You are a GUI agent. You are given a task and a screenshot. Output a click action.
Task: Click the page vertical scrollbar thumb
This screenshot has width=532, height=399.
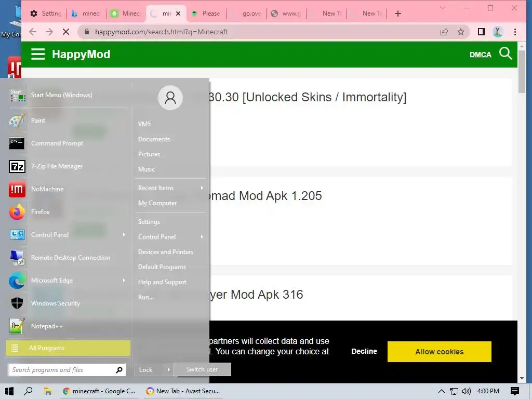[522, 71]
